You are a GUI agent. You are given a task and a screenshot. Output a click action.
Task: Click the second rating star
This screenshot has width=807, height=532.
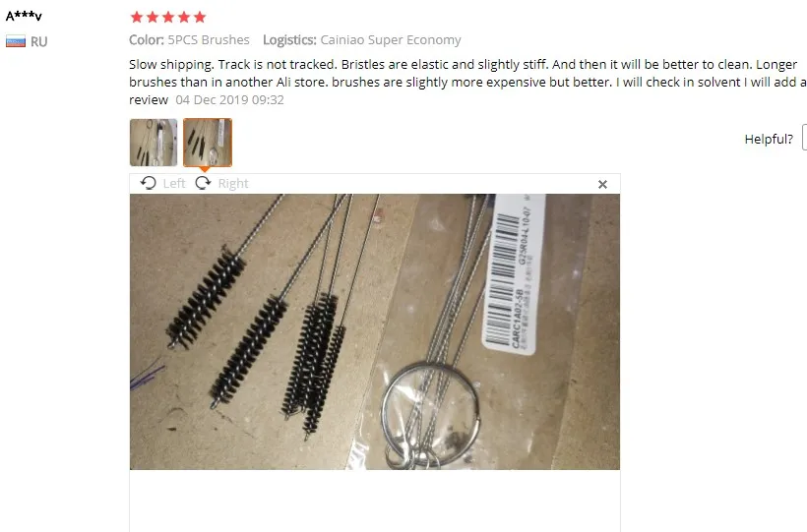[x=153, y=17]
